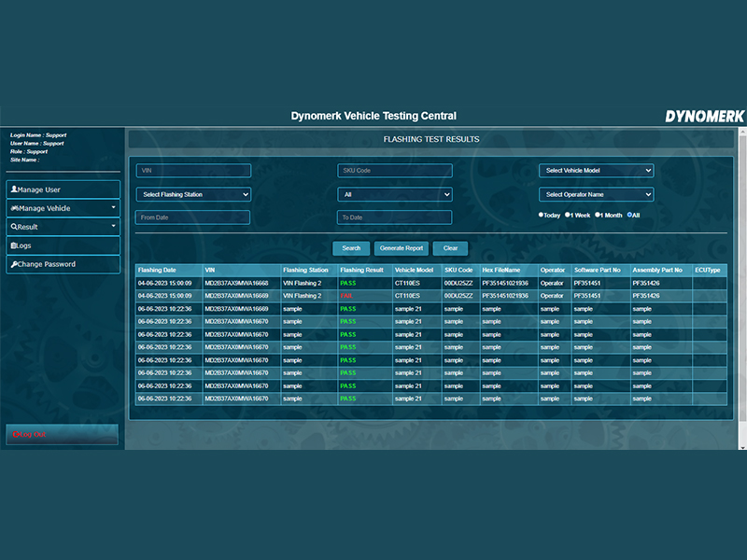Click the Logs clipboard icon

pos(13,245)
